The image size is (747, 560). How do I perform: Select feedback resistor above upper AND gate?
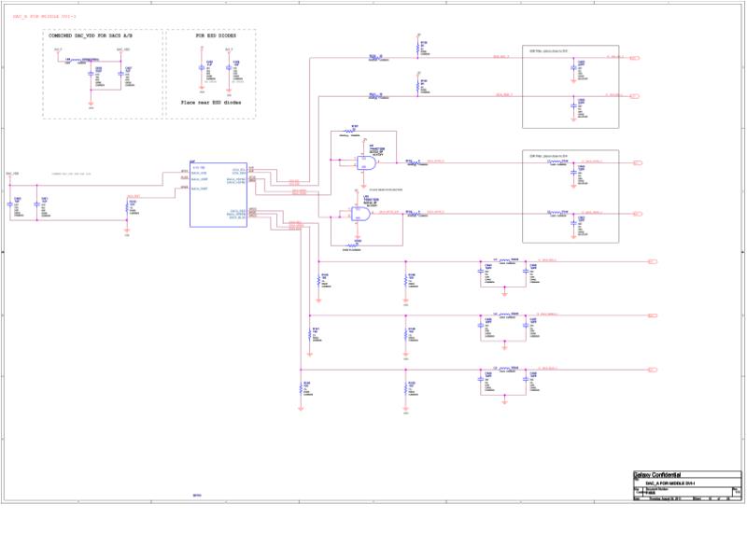click(351, 131)
